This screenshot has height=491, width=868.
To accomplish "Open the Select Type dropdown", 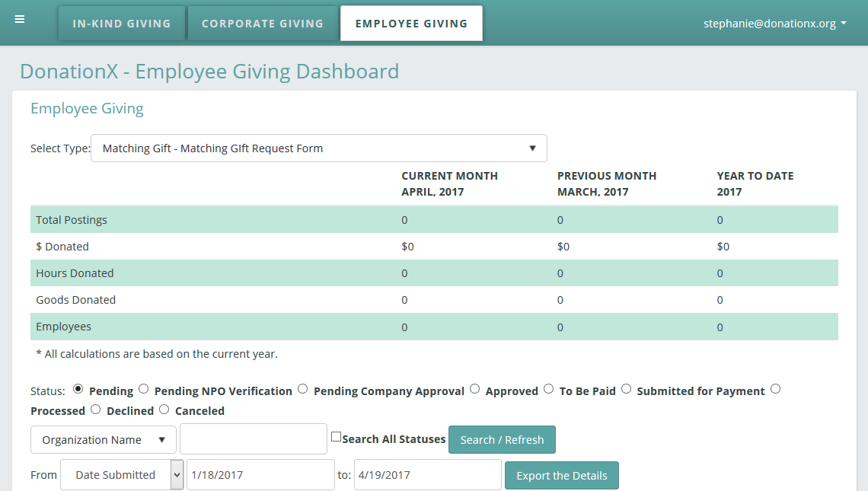I will pyautogui.click(x=318, y=148).
